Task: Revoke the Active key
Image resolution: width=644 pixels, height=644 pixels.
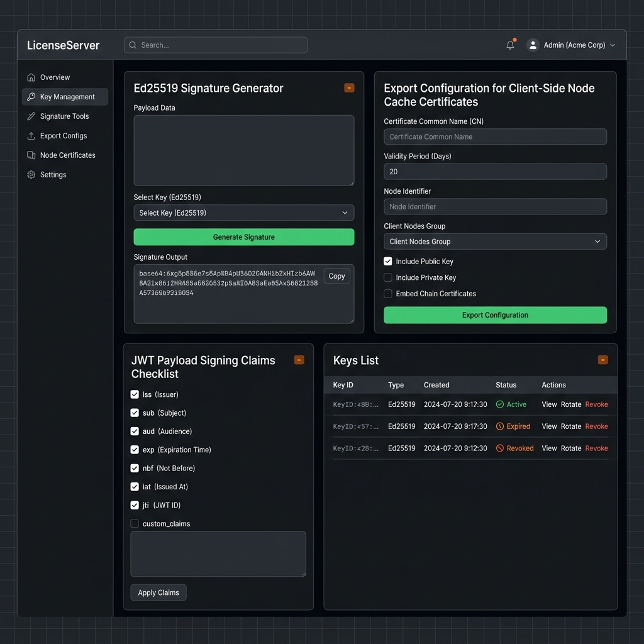Action: [596, 404]
